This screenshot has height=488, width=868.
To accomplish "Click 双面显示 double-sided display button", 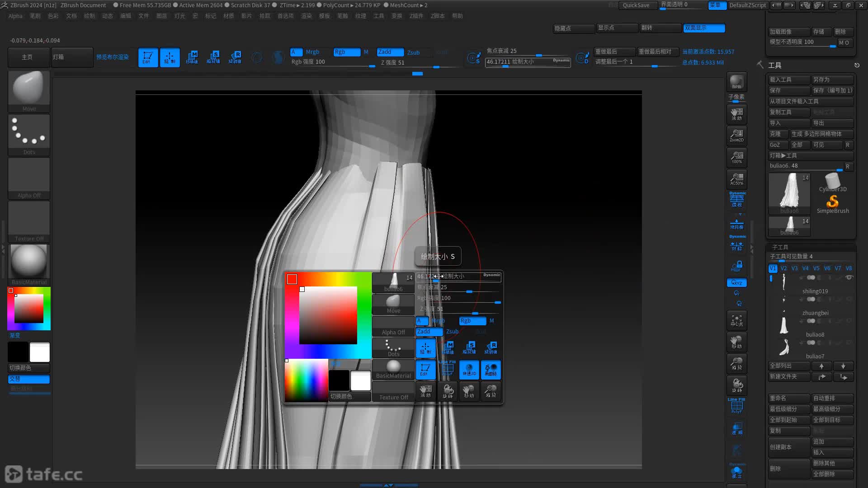I will (704, 28).
